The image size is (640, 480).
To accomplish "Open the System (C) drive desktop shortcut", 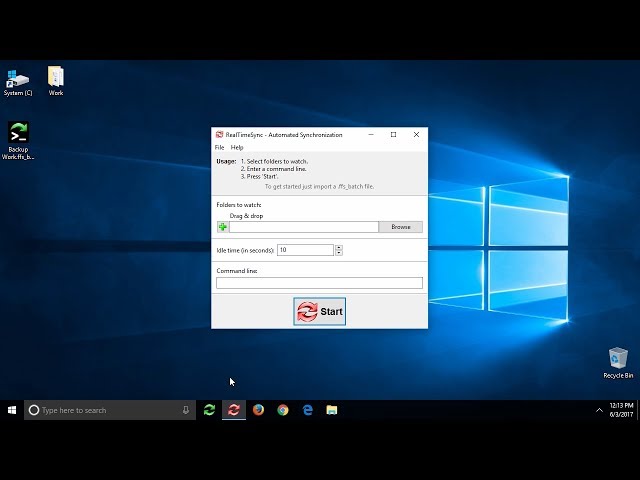I will tap(18, 83).
